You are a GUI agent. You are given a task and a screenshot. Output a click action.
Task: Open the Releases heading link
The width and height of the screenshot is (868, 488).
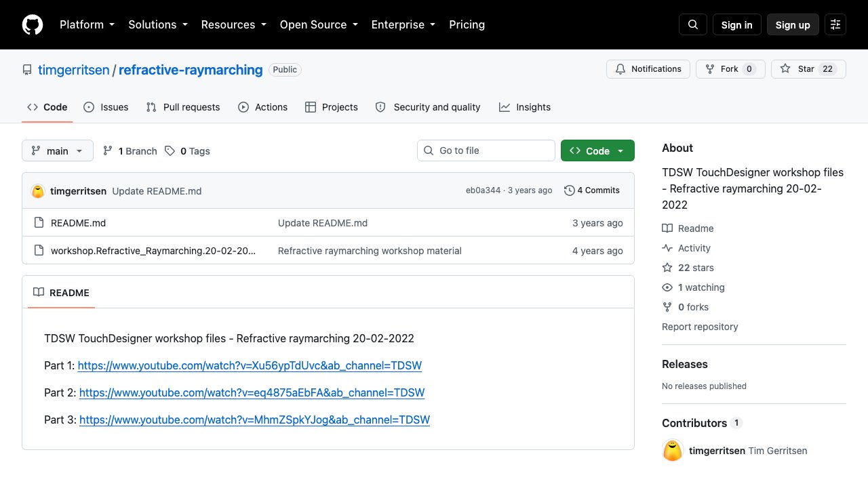(x=685, y=364)
